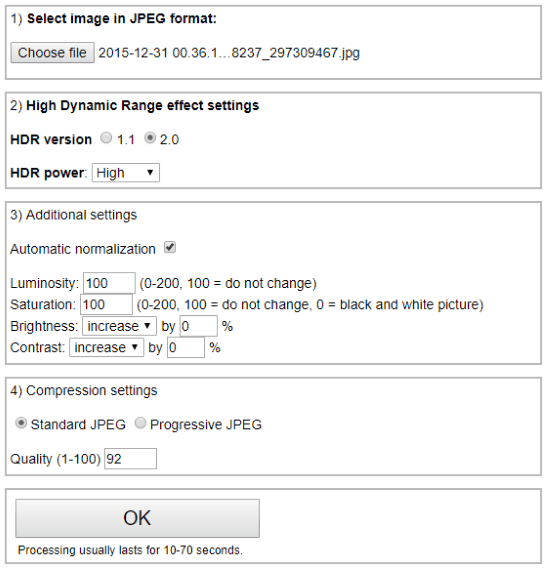
Task: Toggle the Automatic normalization checkbox
Action: point(170,248)
